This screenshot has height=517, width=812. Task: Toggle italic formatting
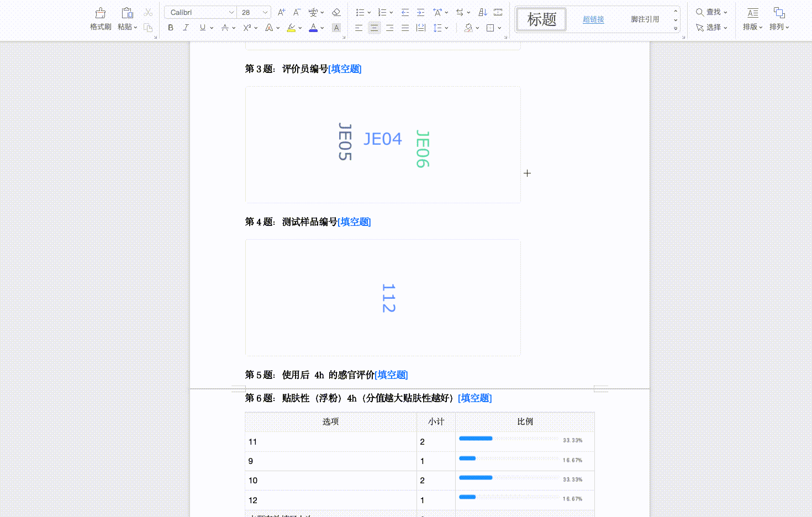pos(186,28)
